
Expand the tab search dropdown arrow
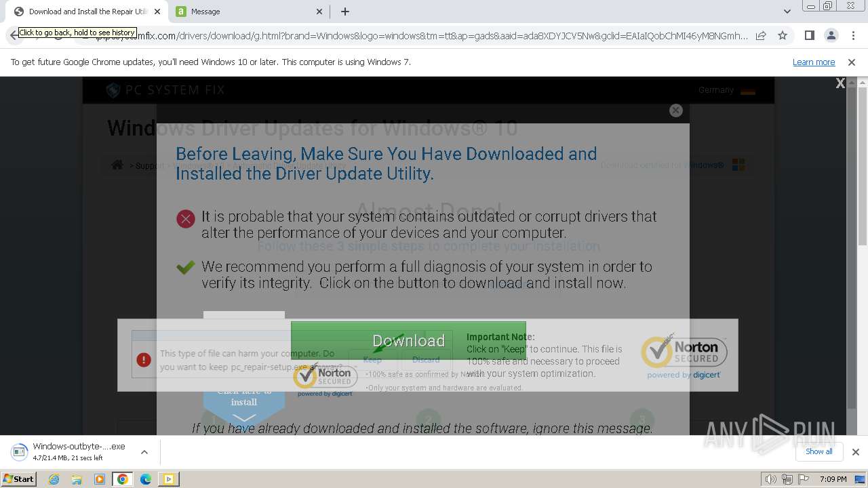tap(787, 12)
